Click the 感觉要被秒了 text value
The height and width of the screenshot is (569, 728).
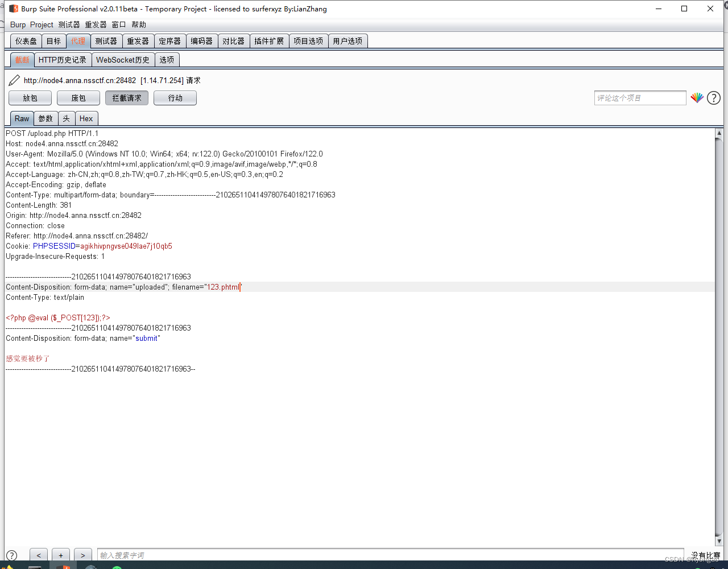point(28,358)
